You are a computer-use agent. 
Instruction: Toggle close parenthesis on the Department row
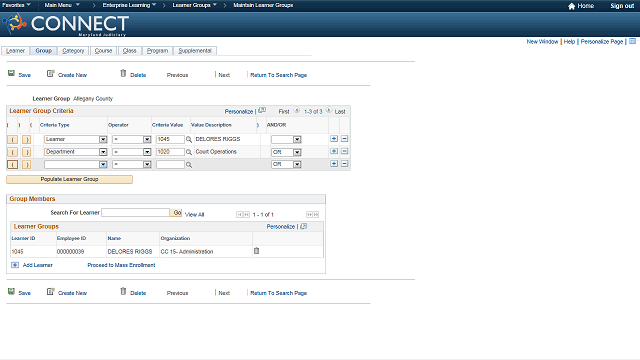pyautogui.click(x=27, y=152)
